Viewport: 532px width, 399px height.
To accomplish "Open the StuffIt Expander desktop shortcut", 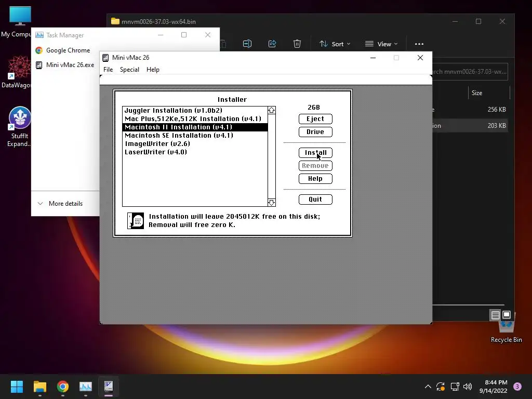I will (19, 126).
